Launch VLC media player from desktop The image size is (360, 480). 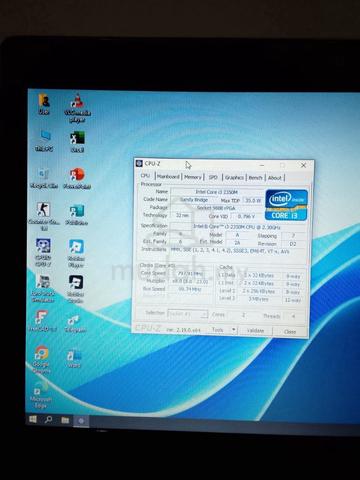[x=77, y=107]
